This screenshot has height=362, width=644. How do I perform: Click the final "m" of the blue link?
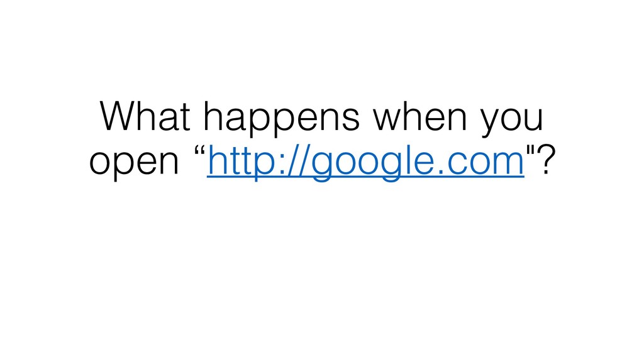click(508, 163)
